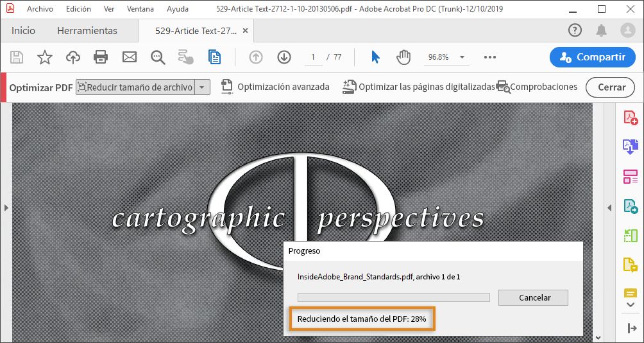Click the page number input field

[314, 57]
